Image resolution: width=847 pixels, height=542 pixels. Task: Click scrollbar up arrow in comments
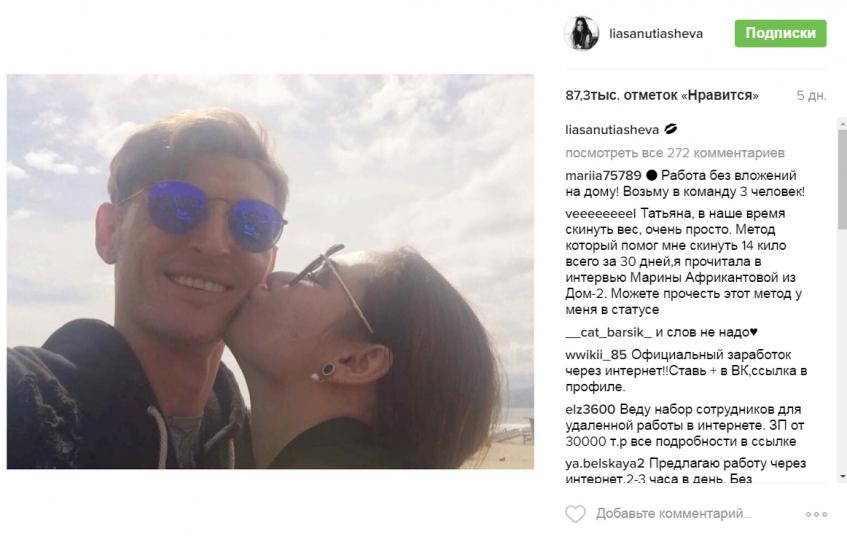842,124
